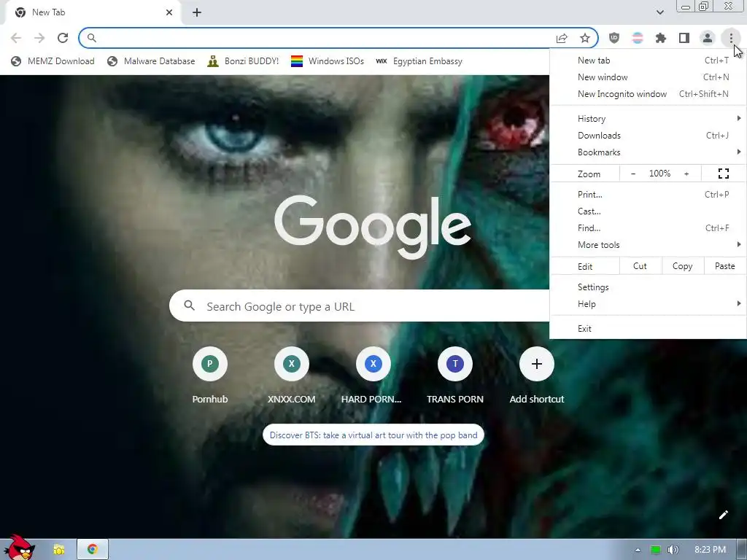Toggle fullscreen mode icon in Zoom row
This screenshot has height=560, width=747.
tap(723, 174)
